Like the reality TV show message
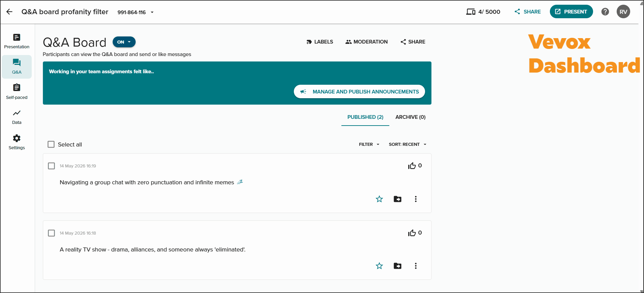This screenshot has width=644, height=293. point(412,233)
